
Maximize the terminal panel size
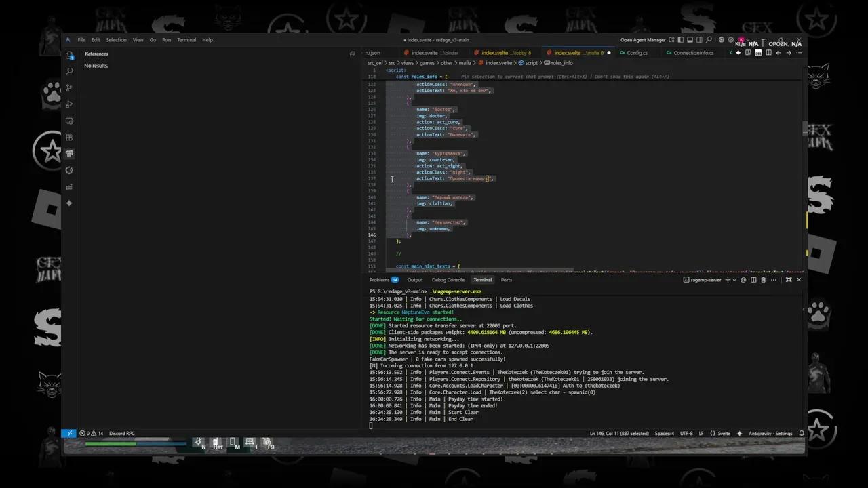pyautogui.click(x=788, y=280)
